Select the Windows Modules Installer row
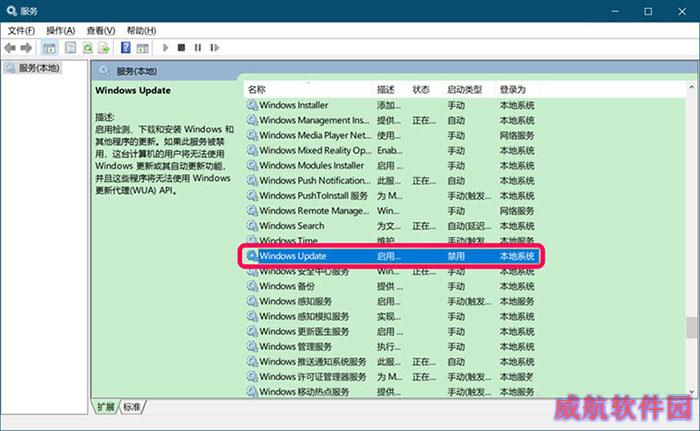Image resolution: width=700 pixels, height=431 pixels. click(391, 165)
